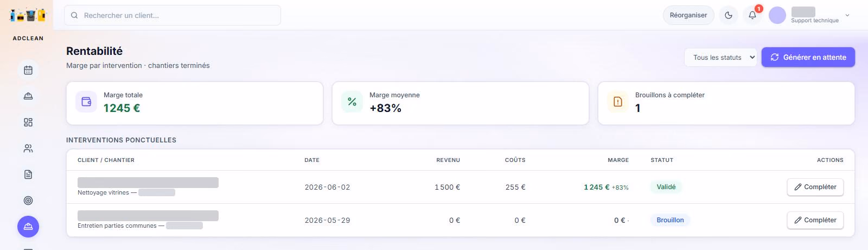Toggle dark mode moon icon
The image size is (868, 250).
point(729,15)
